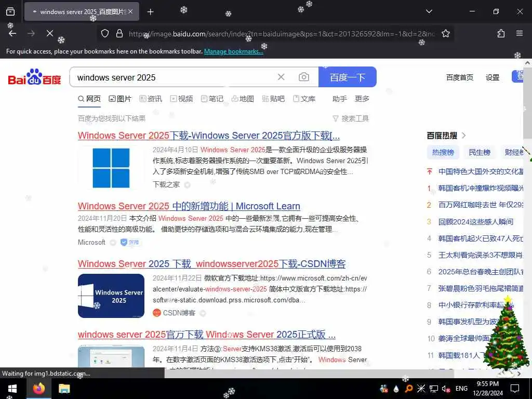
Task: Open the extensions puzzle icon
Action: point(501,33)
